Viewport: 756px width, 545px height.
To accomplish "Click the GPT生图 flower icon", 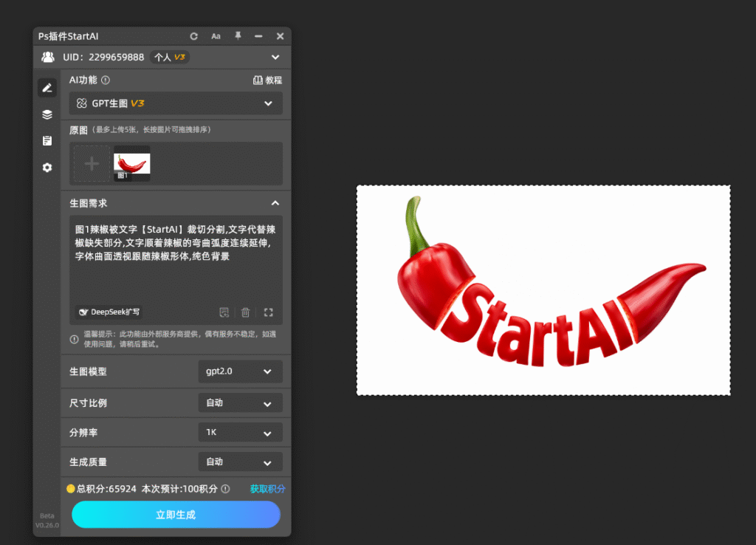I will 81,103.
